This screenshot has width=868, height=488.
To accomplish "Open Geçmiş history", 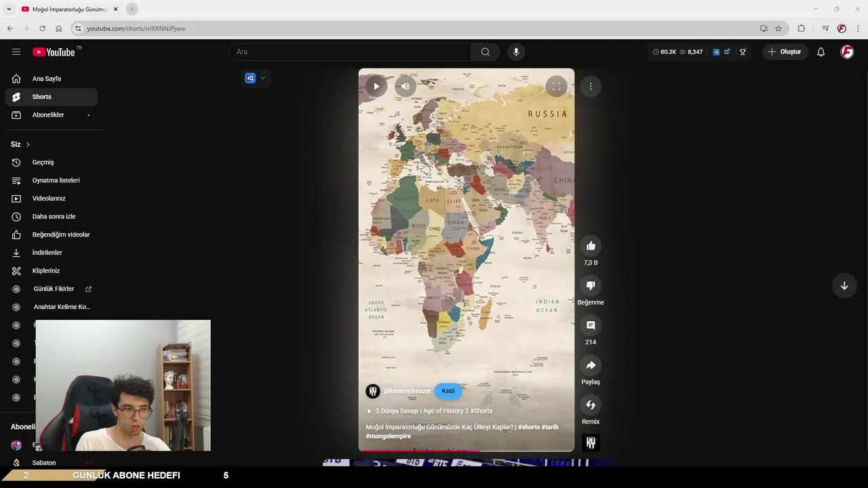I will (52, 163).
